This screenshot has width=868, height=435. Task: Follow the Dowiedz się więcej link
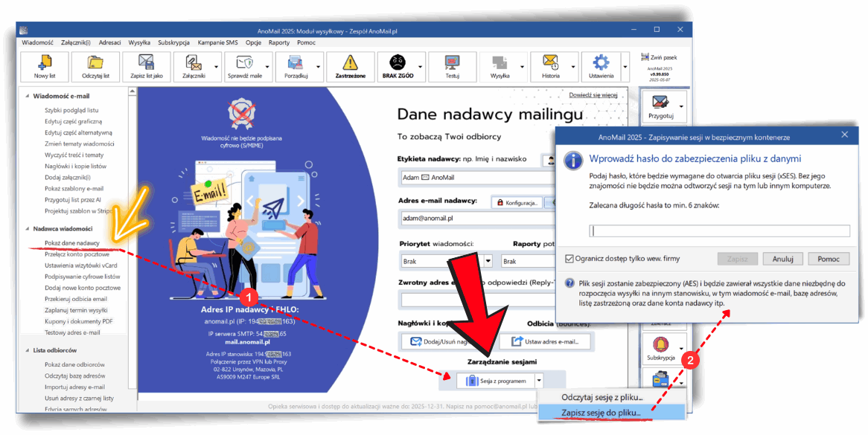593,95
